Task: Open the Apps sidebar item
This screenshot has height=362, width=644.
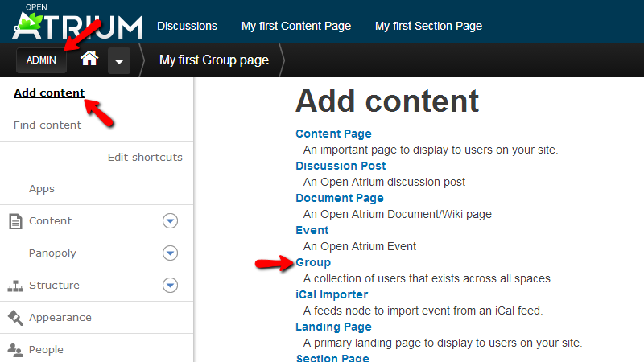Action: [x=42, y=189]
